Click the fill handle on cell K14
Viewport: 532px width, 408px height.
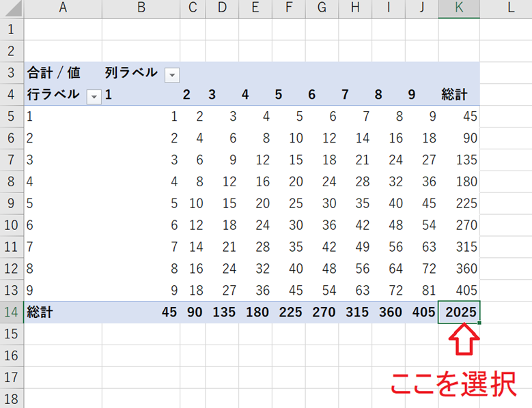point(479,323)
